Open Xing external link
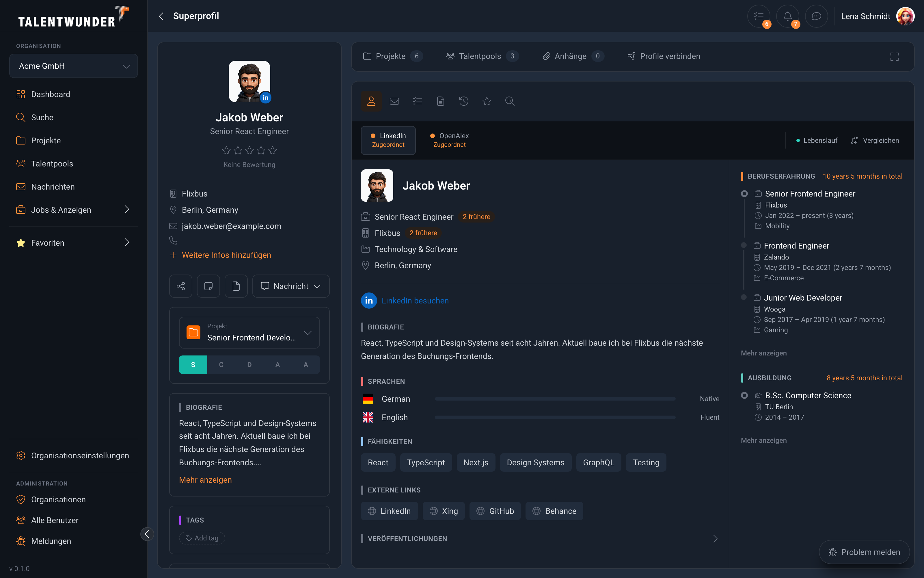The height and width of the screenshot is (578, 924). pyautogui.click(x=444, y=511)
